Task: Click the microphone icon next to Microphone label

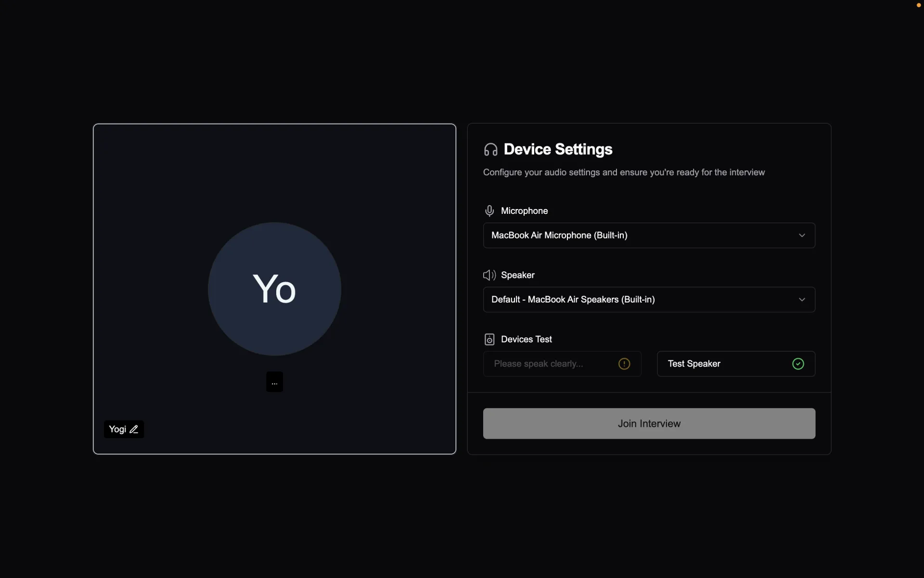Action: tap(489, 211)
